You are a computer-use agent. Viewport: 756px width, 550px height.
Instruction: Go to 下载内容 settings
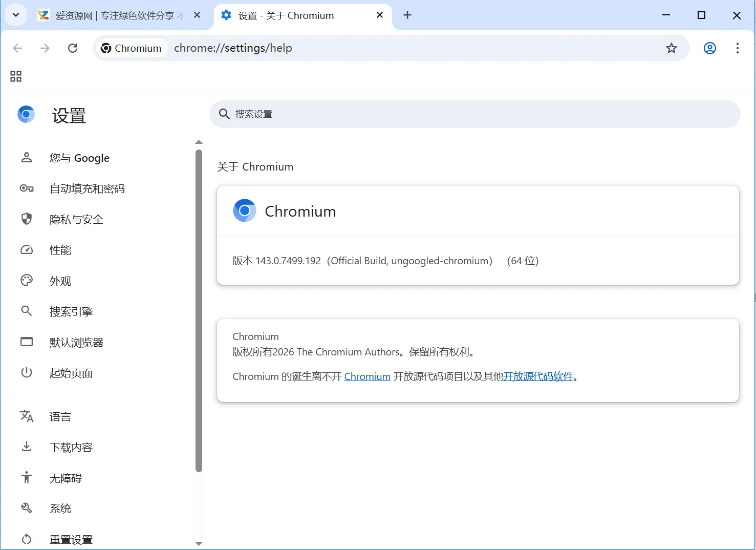(x=71, y=448)
